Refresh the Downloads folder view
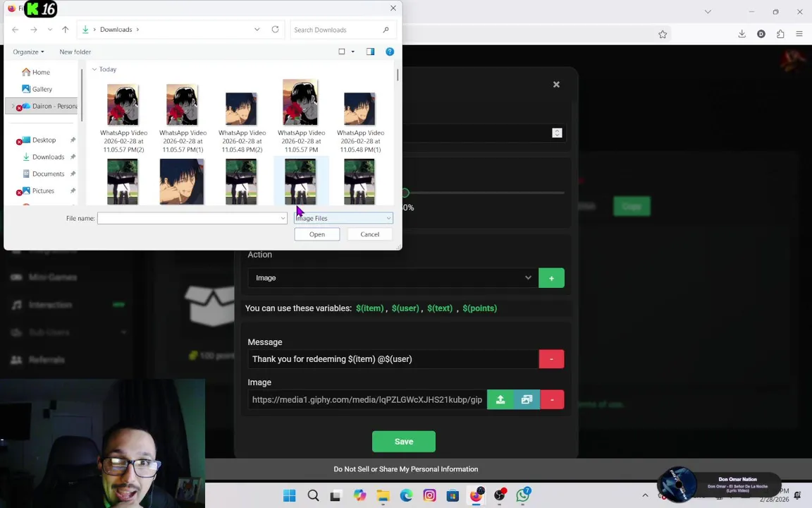Screen dimensions: 812x508 (275, 30)
